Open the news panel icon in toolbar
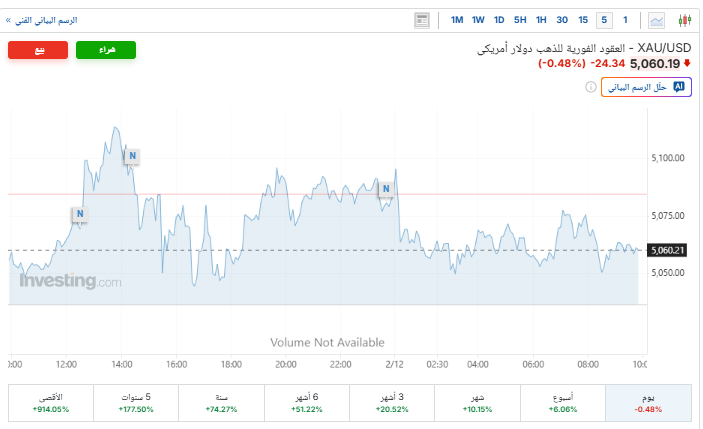This screenshot has width=703, height=429. (422, 20)
